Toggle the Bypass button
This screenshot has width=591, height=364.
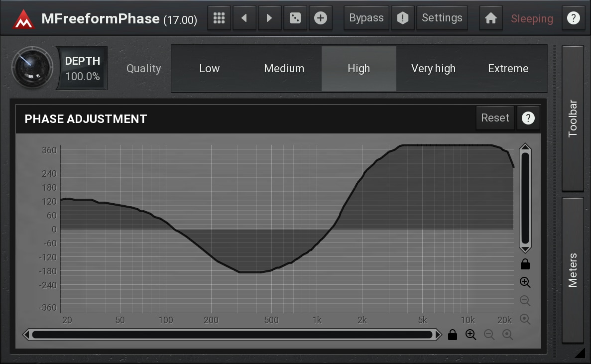click(366, 18)
